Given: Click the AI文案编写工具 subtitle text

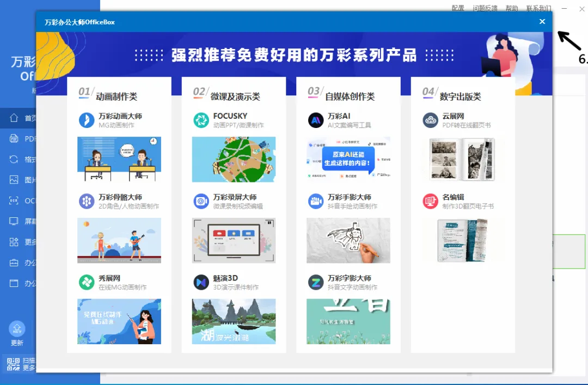Looking at the screenshot, I should point(349,125).
